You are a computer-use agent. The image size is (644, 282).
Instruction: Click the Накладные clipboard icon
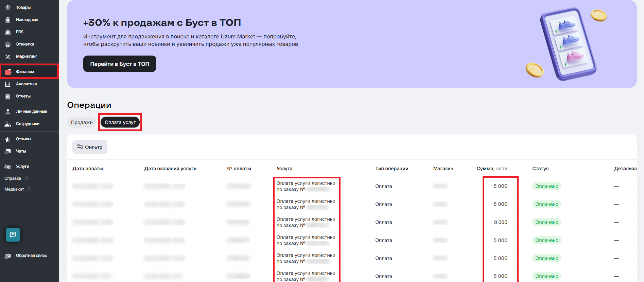(x=8, y=20)
